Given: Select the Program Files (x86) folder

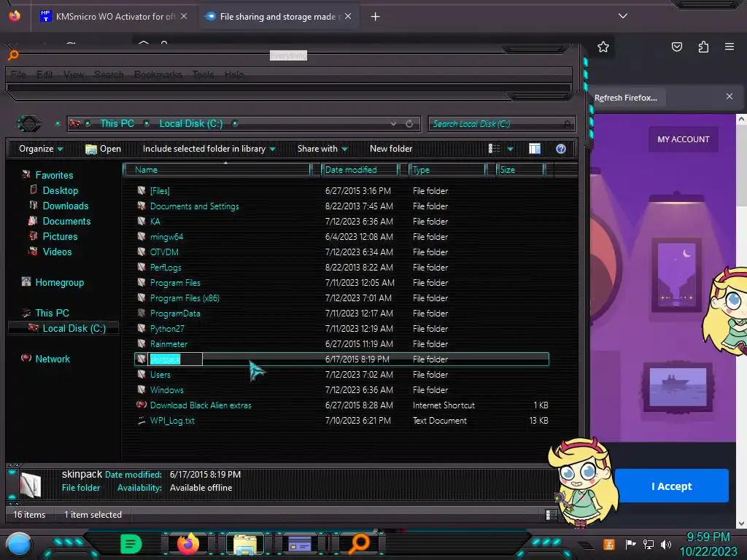Looking at the screenshot, I should point(185,298).
